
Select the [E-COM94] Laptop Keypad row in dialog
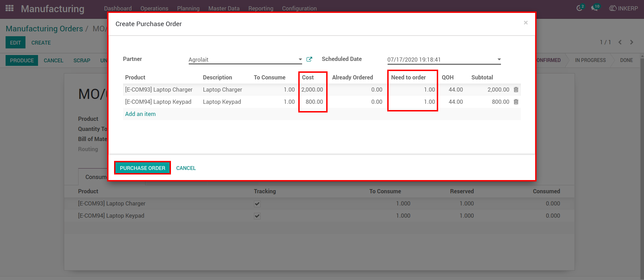point(322,102)
